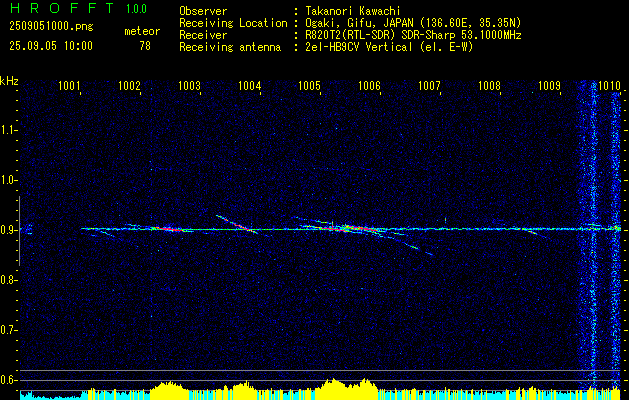Click the Receiver field label
This screenshot has height=400, width=629.
tap(203, 35)
